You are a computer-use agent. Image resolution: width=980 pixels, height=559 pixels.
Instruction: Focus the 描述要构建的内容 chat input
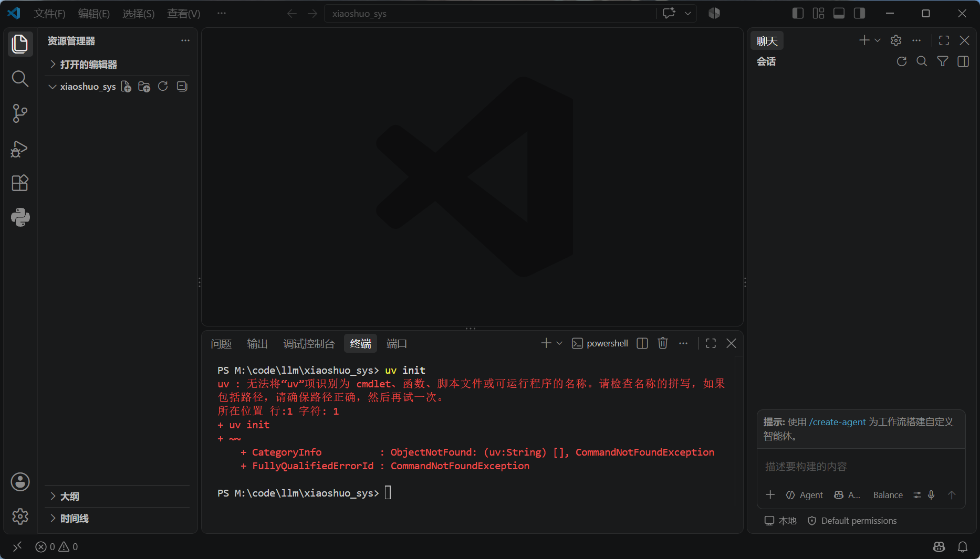[x=861, y=467]
